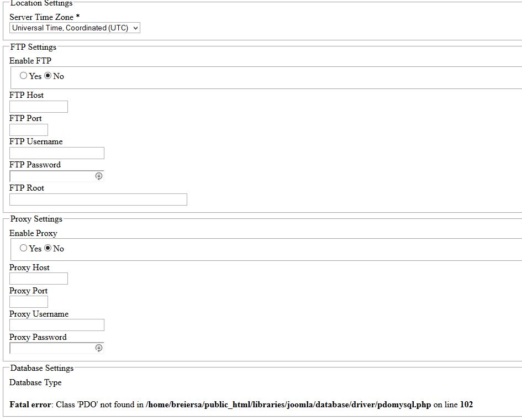Screen dimensions: 522x420
Task: Click the pdomysql.php file path in error
Action: tap(288, 405)
